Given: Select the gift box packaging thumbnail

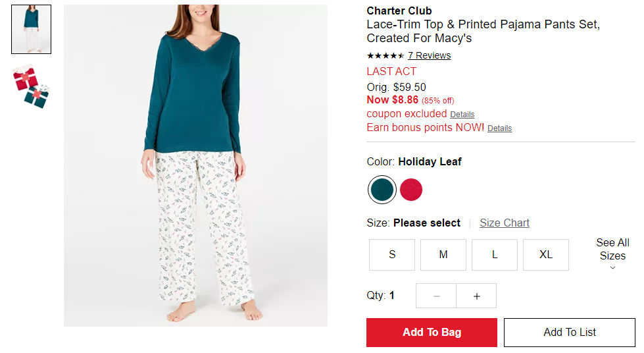Looking at the screenshot, I should click(31, 87).
